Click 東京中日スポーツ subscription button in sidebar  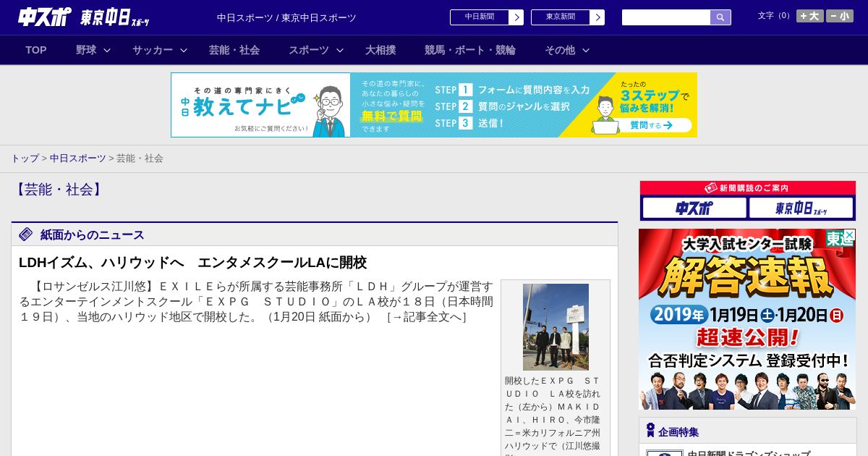(x=801, y=208)
